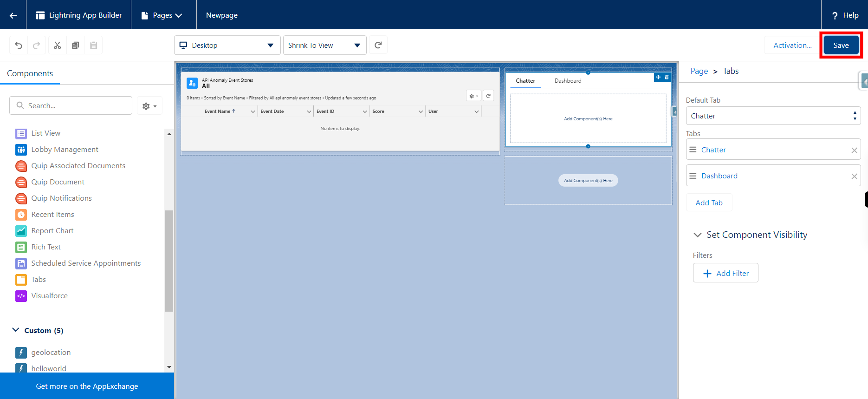Click the Save button
This screenshot has height=399, width=868.
[x=841, y=45]
